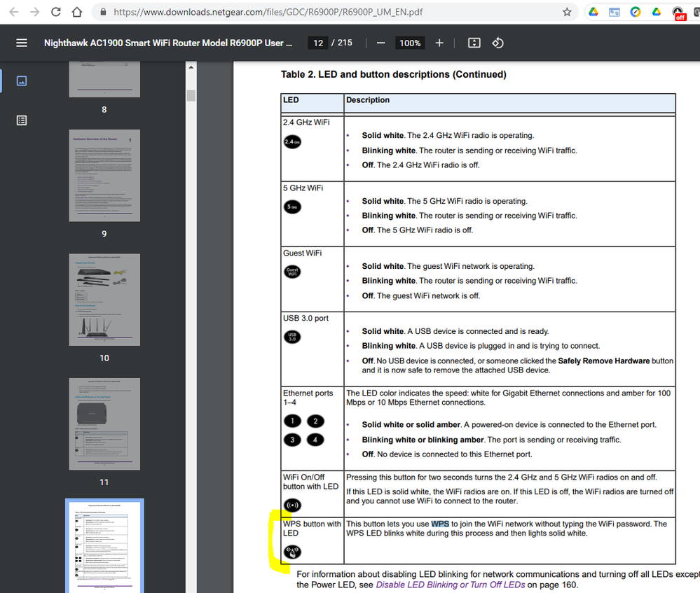Screen dimensions: 700x593
Task: Click the total page count '215'
Action: coord(345,43)
